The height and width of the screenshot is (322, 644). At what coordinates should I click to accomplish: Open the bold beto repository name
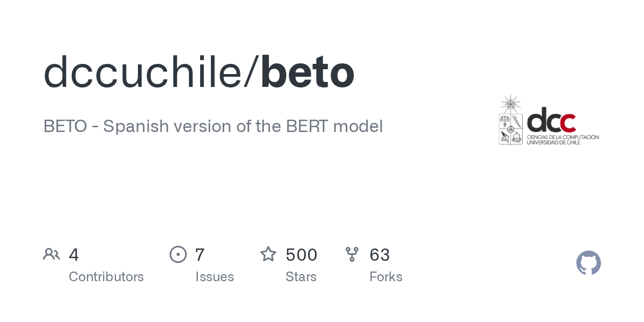point(307,72)
